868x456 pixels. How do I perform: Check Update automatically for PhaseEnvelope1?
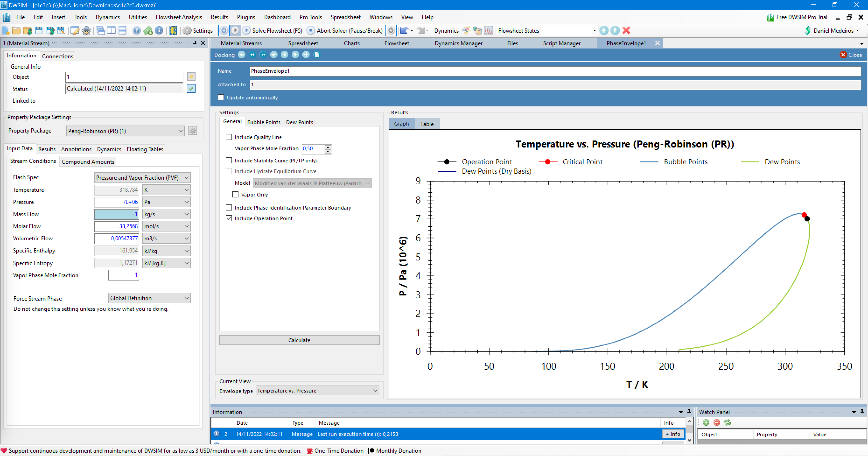[221, 97]
